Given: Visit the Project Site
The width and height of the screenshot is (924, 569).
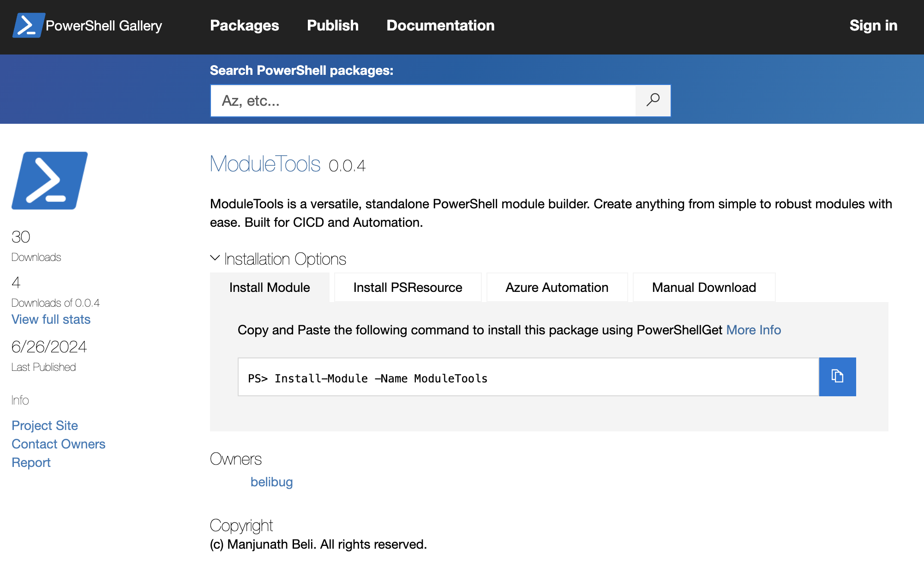Looking at the screenshot, I should tap(45, 425).
